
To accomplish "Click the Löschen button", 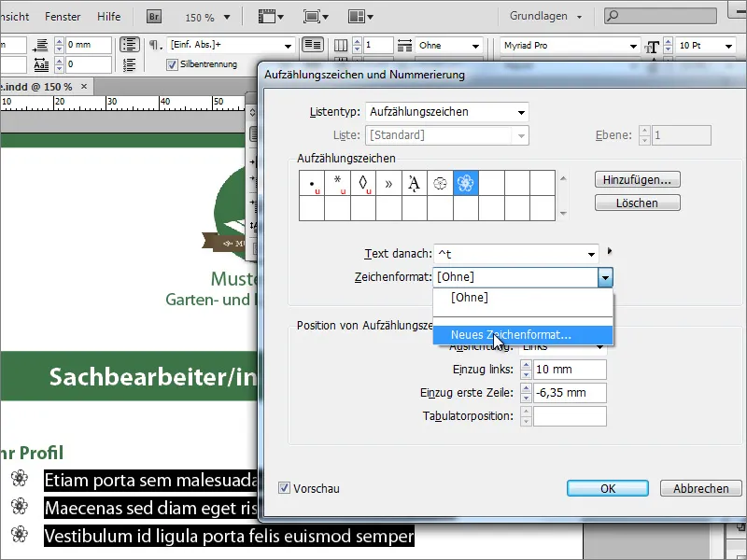I will [x=637, y=203].
